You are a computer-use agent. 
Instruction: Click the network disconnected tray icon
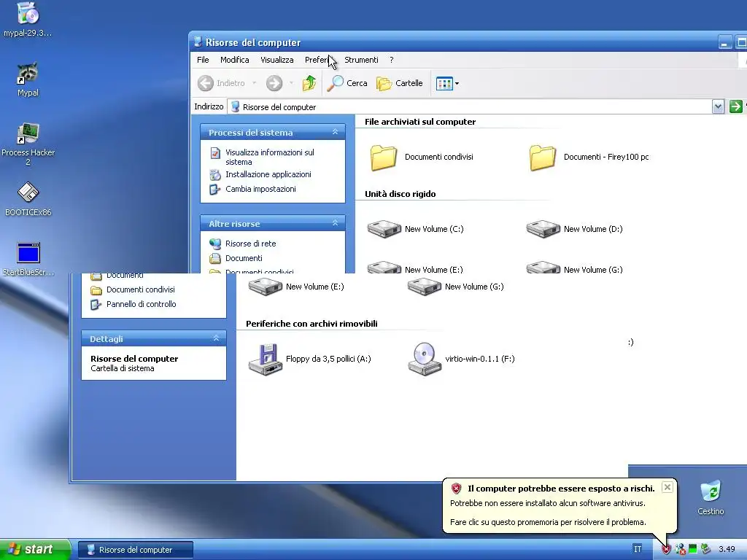pos(680,550)
